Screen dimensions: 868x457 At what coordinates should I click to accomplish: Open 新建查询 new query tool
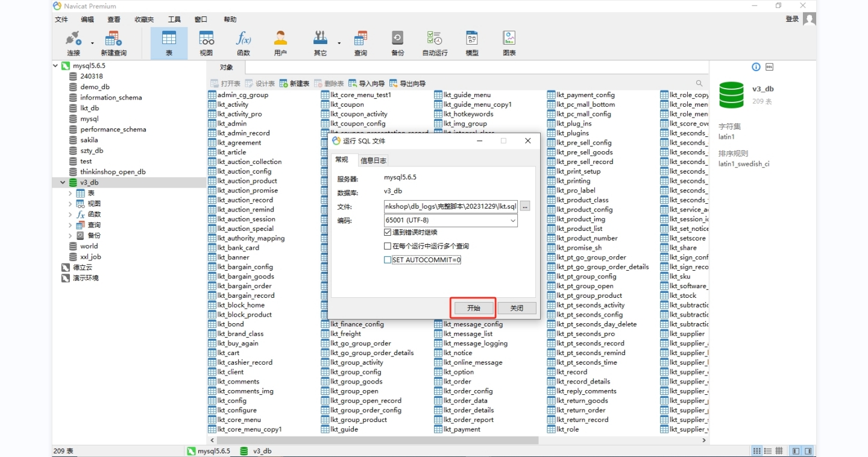[113, 43]
